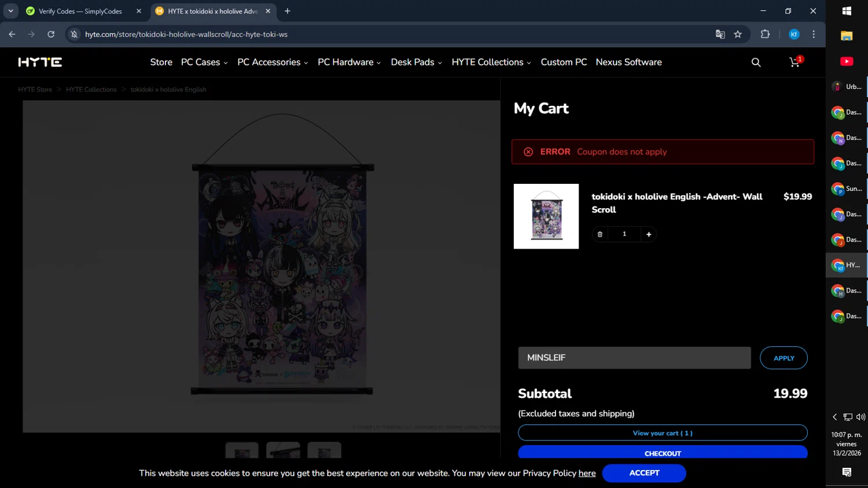Click the $19.99 item price
This screenshot has height=488, width=868.
click(x=797, y=197)
